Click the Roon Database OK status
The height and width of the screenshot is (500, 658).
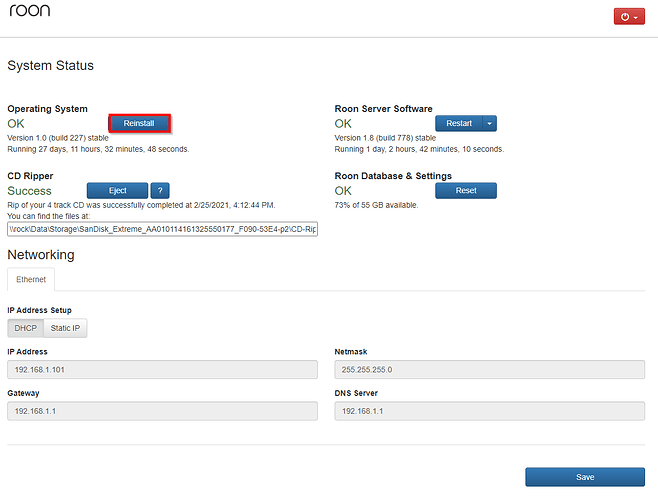click(343, 191)
